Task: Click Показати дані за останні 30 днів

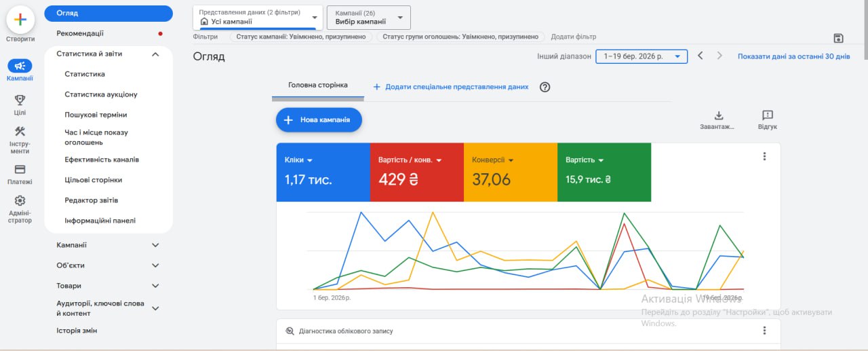Action: click(794, 56)
